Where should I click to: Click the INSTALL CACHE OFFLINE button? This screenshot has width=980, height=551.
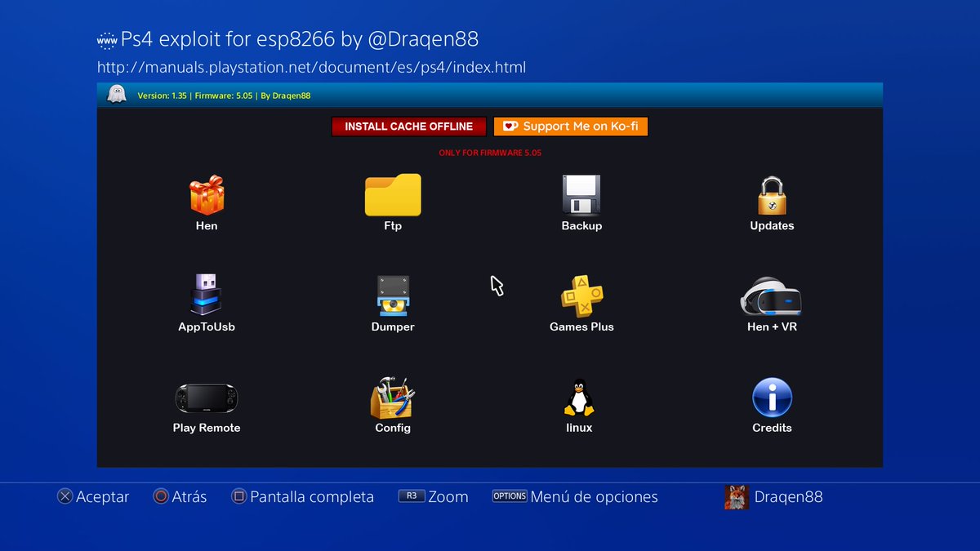click(x=408, y=127)
